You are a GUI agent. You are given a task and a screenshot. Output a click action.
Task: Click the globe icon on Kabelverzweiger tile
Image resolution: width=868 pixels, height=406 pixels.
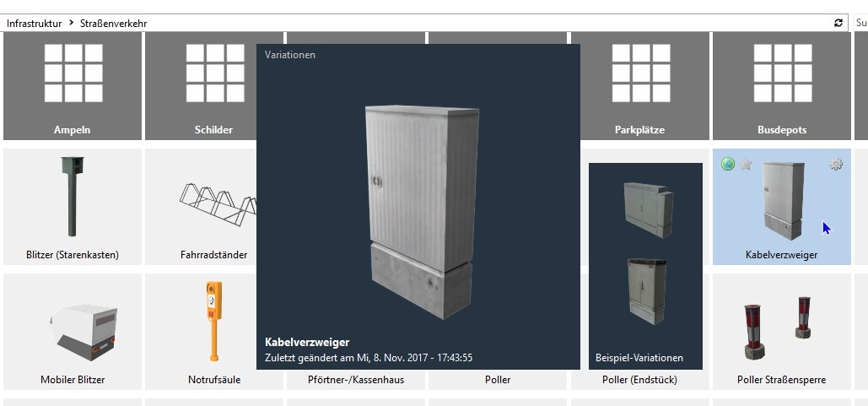pos(728,164)
